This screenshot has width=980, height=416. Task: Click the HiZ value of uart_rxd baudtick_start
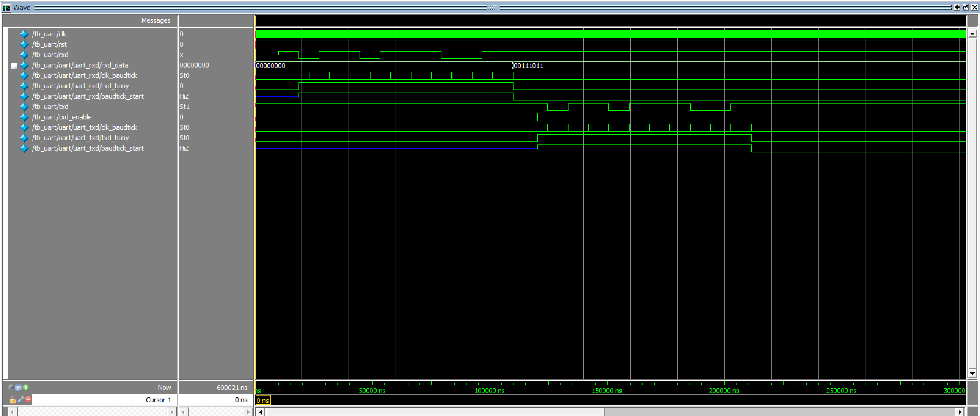point(184,96)
